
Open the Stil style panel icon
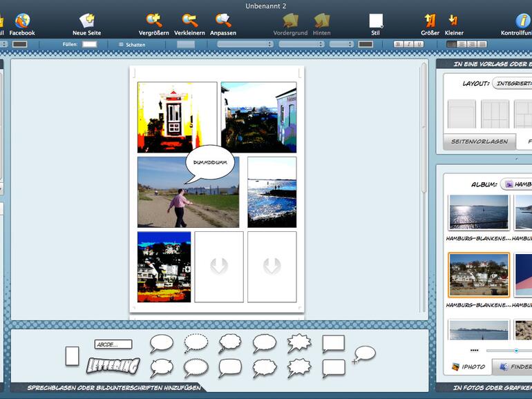coord(375,21)
